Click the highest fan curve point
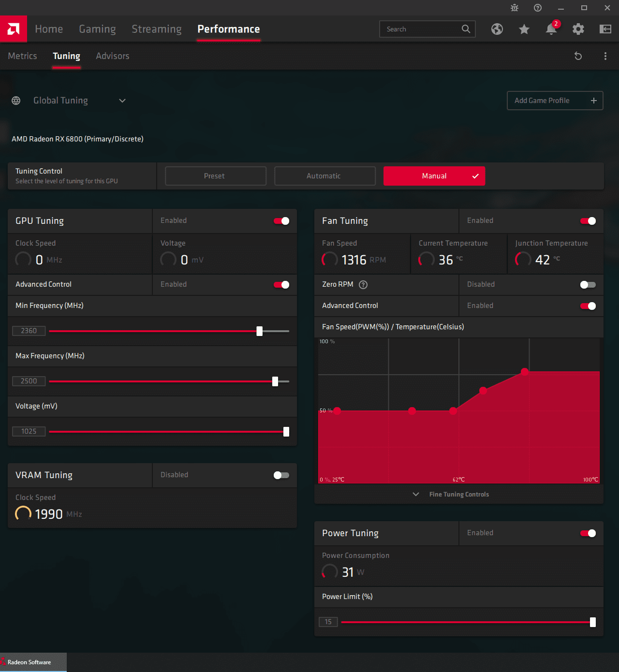 click(525, 372)
